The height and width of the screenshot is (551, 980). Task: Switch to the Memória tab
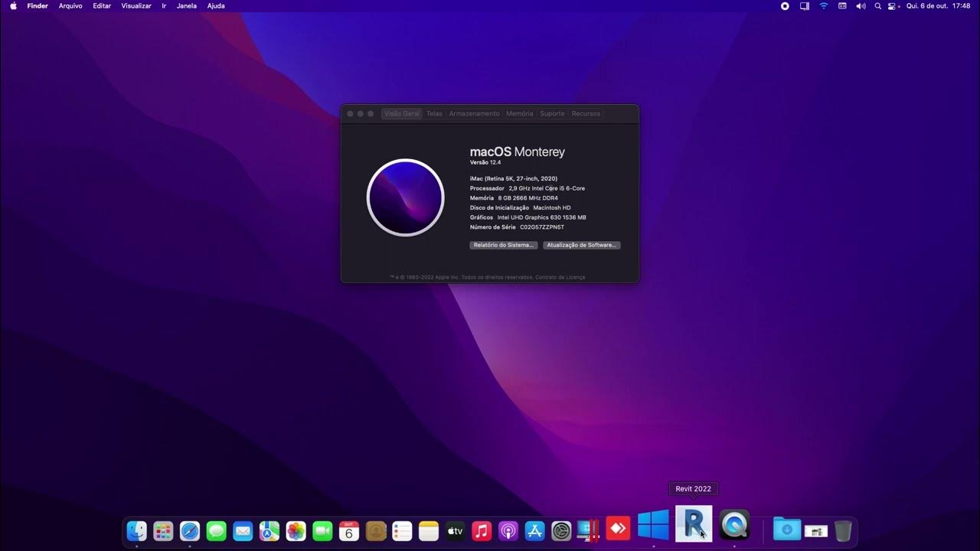click(x=519, y=113)
